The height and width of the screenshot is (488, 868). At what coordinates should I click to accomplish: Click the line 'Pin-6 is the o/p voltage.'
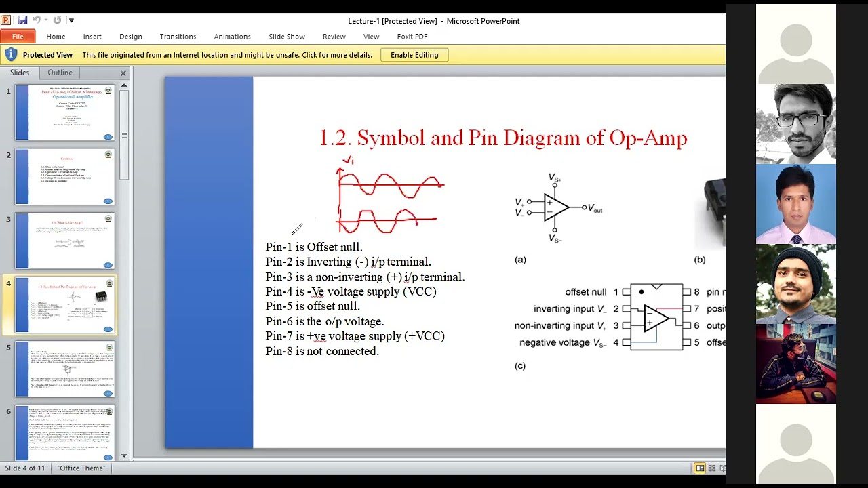coord(325,322)
